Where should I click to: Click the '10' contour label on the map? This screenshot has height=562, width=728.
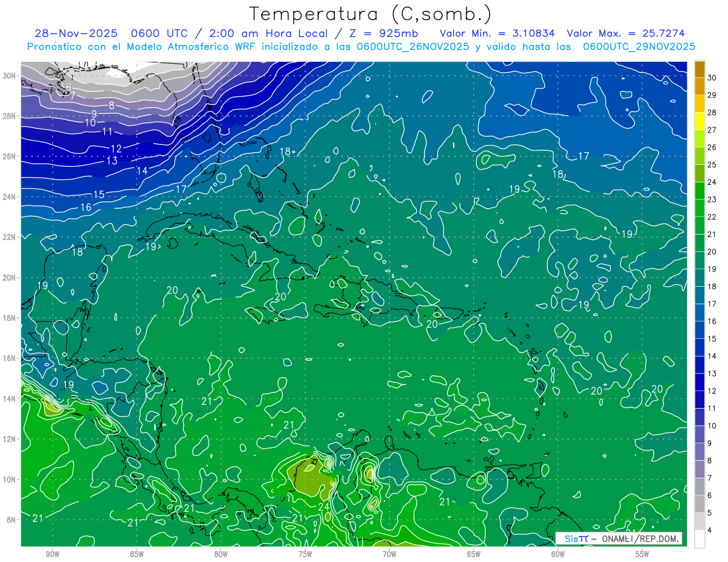coord(90,122)
